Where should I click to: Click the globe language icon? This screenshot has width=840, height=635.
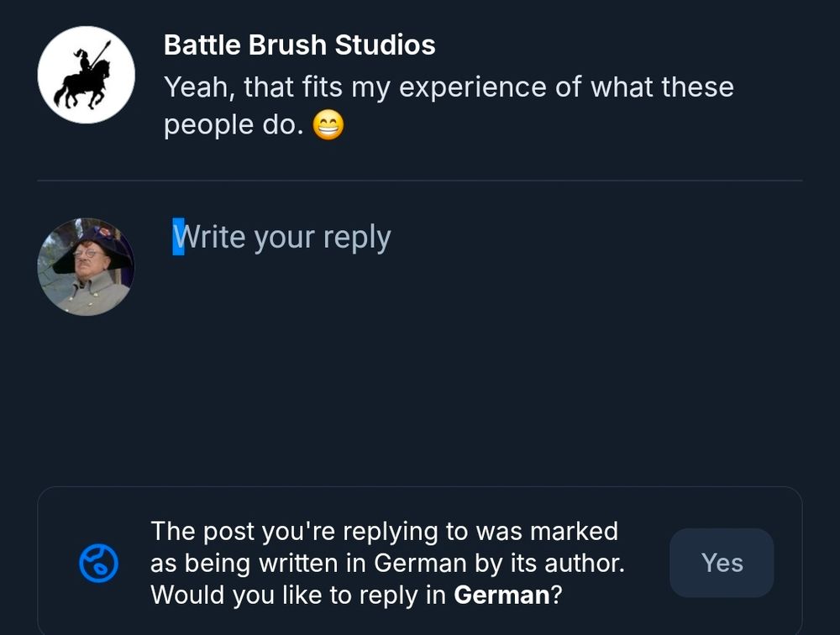(x=98, y=563)
